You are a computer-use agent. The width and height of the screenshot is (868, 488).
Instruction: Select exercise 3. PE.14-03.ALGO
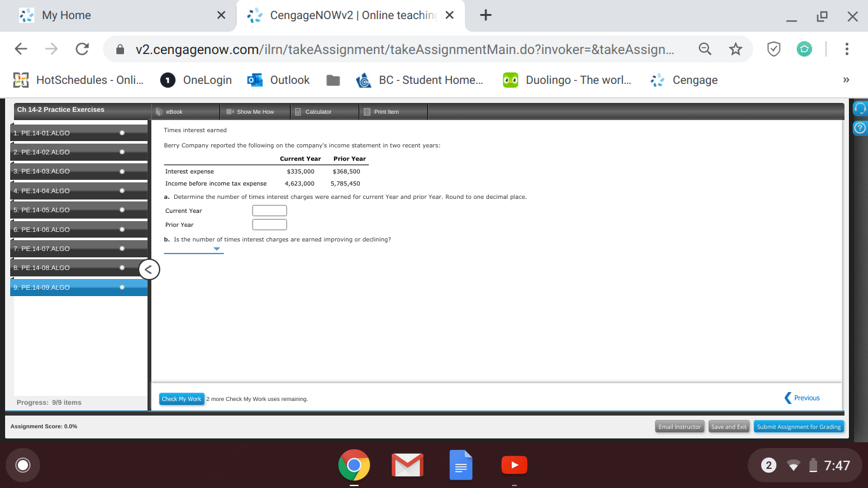tap(64, 171)
